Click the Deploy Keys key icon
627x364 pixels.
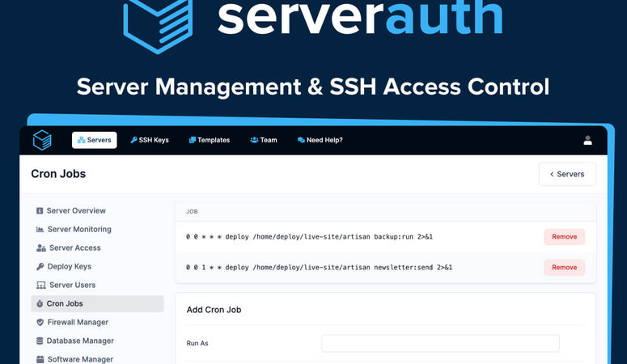click(x=40, y=266)
